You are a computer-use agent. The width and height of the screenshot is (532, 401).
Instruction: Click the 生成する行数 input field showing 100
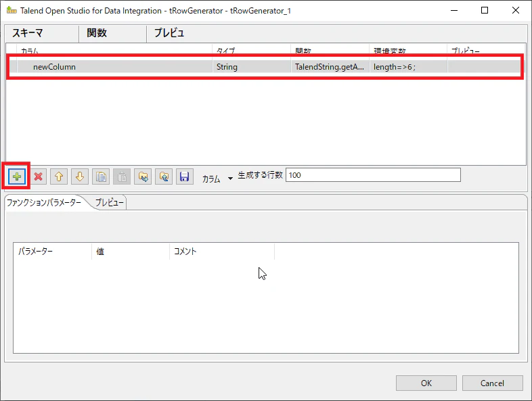[x=373, y=175]
